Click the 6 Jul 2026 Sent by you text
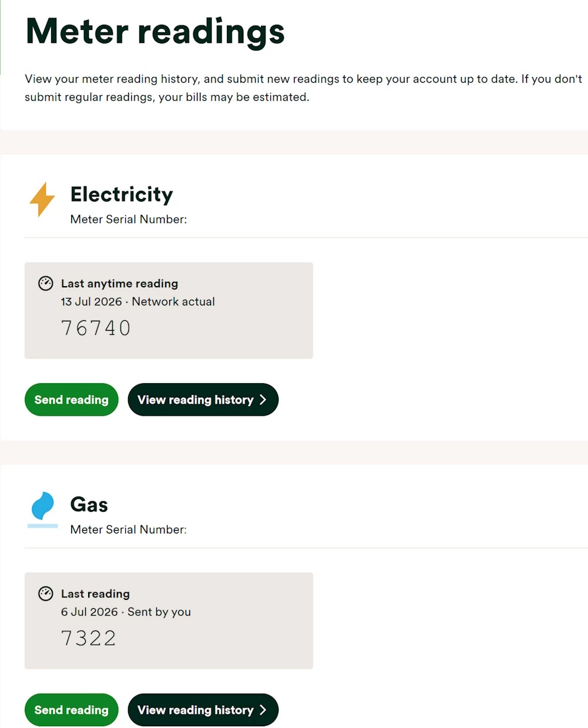This screenshot has width=588, height=728. coord(126,612)
